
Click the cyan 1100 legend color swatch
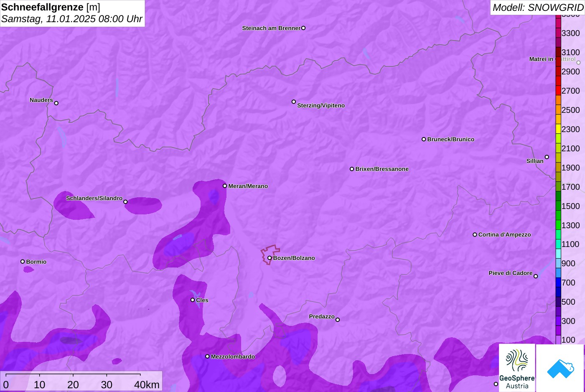(558, 244)
